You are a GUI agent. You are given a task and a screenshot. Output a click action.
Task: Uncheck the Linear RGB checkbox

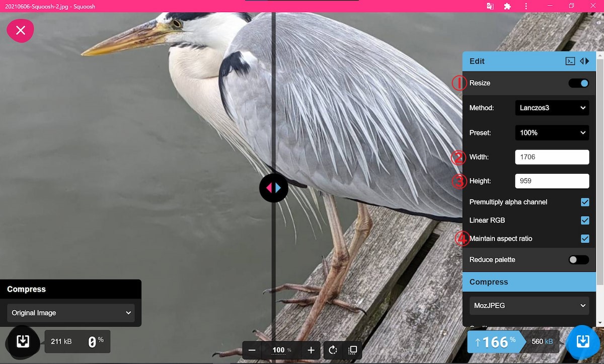(x=585, y=220)
